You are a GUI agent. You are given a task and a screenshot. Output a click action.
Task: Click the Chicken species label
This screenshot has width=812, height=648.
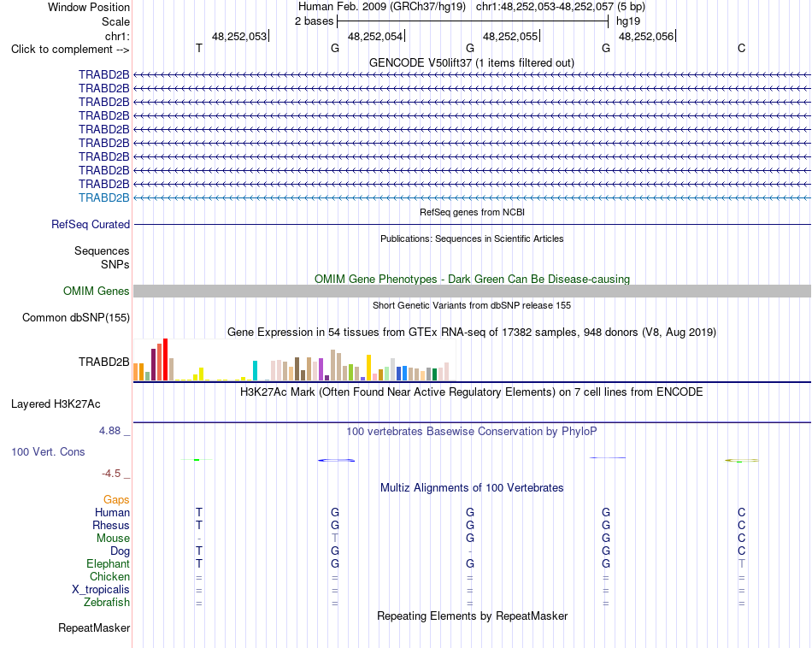tap(109, 576)
